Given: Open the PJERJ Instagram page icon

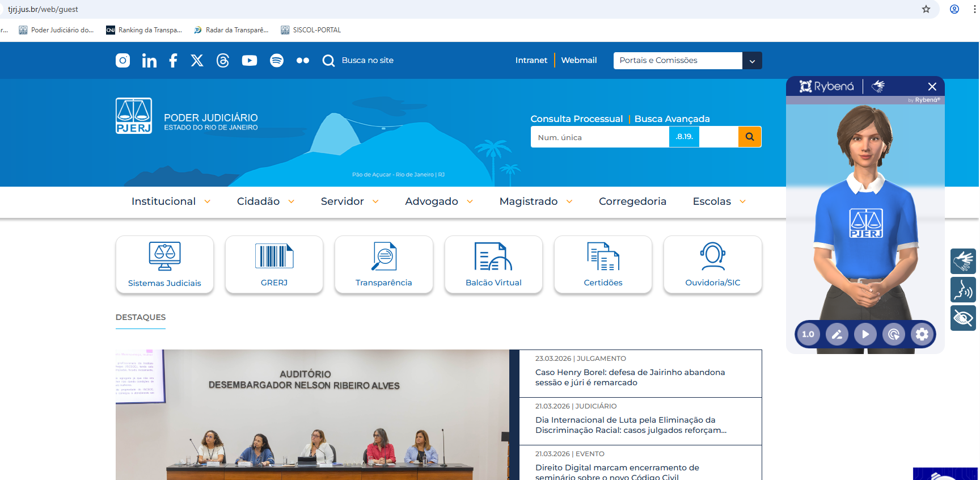Looking at the screenshot, I should [122, 61].
